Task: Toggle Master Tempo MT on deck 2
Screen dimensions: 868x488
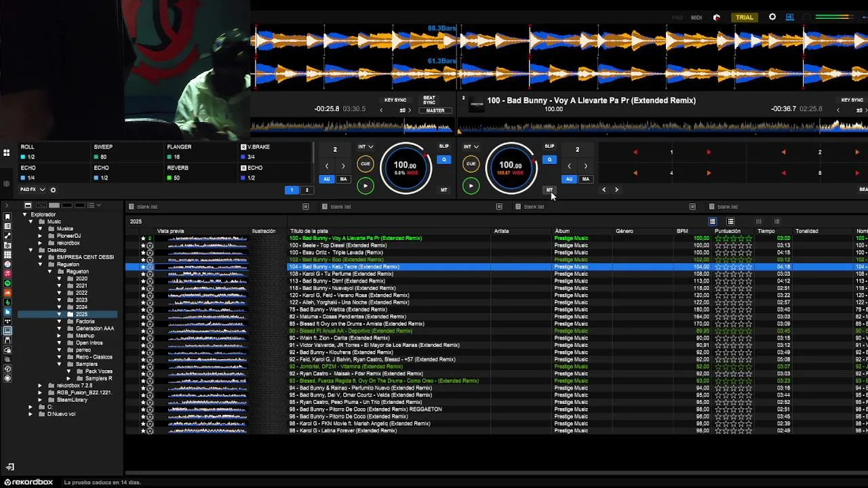Action: coord(549,190)
